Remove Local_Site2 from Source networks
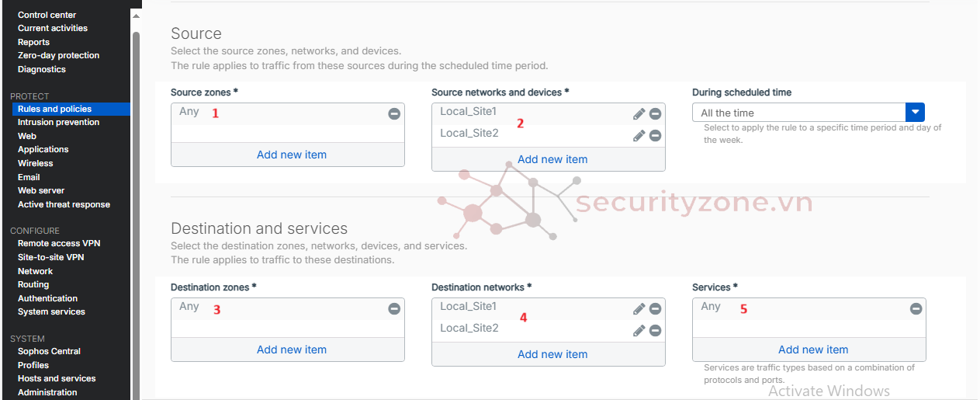Screen dimensions: 980x400 pyautogui.click(x=655, y=136)
